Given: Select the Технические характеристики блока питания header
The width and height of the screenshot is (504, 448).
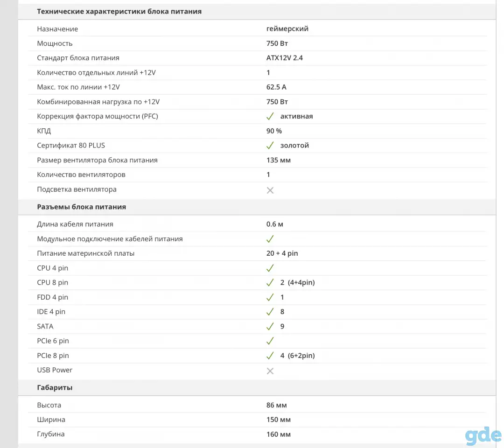Looking at the screenshot, I should tap(119, 12).
